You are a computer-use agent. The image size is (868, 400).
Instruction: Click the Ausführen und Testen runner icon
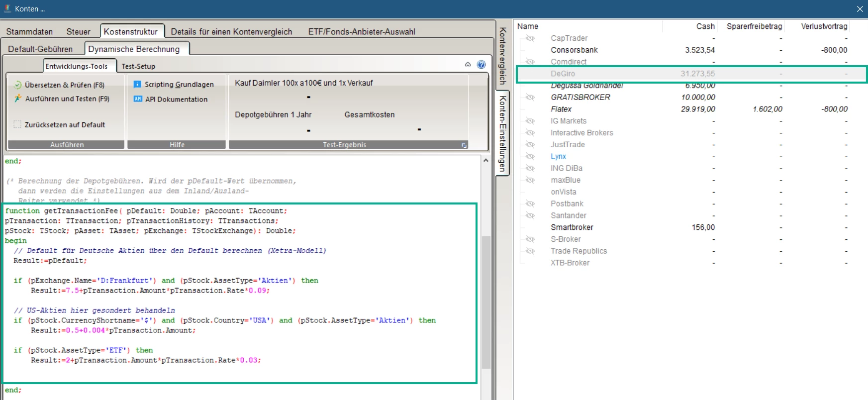pos(18,99)
